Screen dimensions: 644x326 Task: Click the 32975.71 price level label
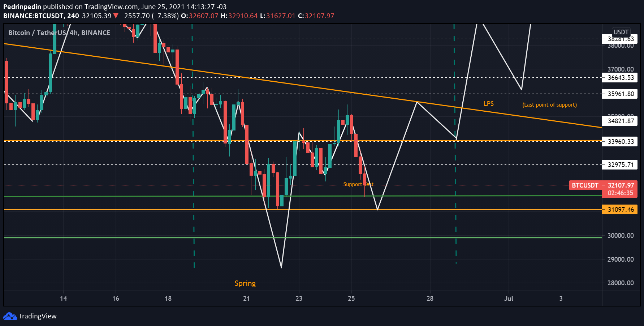(620, 165)
